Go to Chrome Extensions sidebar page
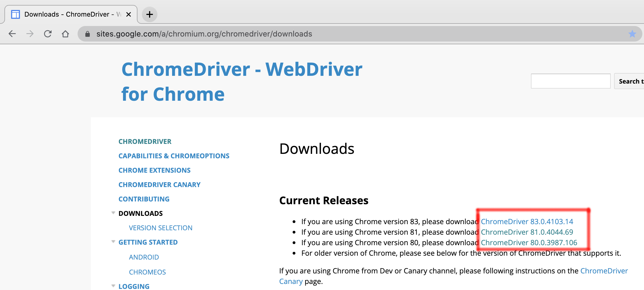This screenshot has height=290, width=644. pyautogui.click(x=155, y=170)
